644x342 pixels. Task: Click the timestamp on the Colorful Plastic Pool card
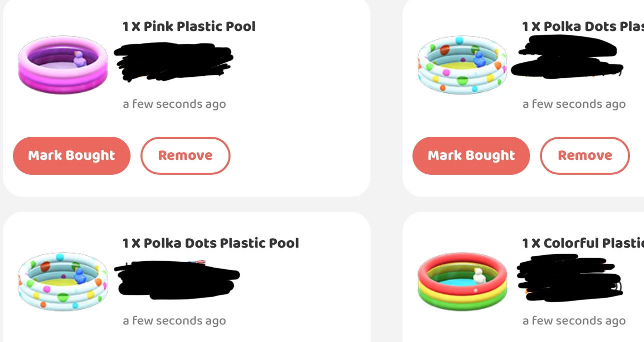coord(573,321)
